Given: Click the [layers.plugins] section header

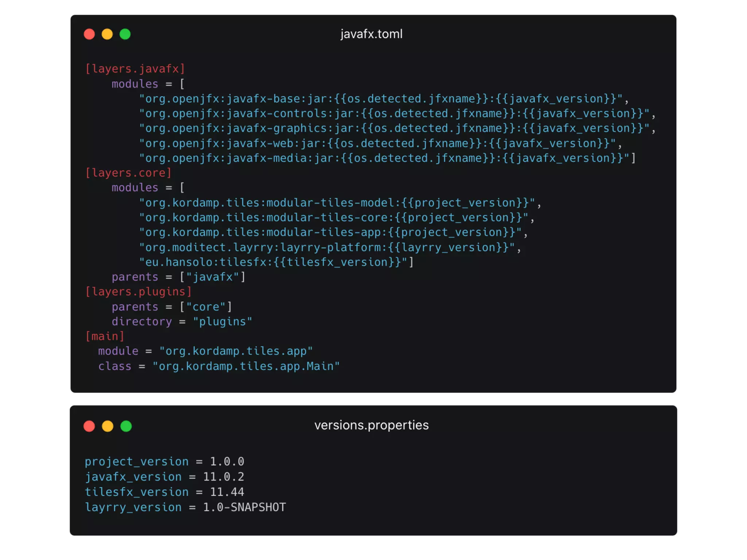Looking at the screenshot, I should [x=139, y=292].
